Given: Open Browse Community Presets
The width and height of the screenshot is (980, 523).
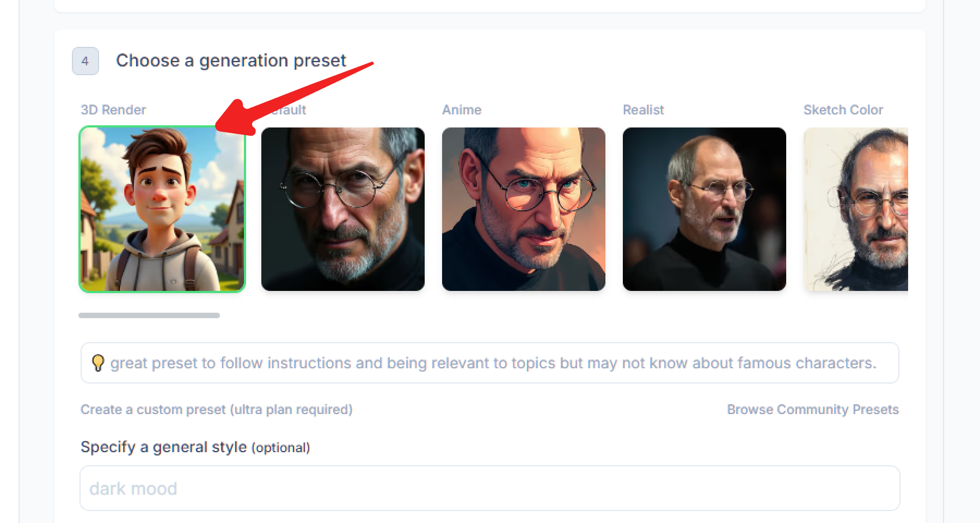Looking at the screenshot, I should click(x=813, y=409).
